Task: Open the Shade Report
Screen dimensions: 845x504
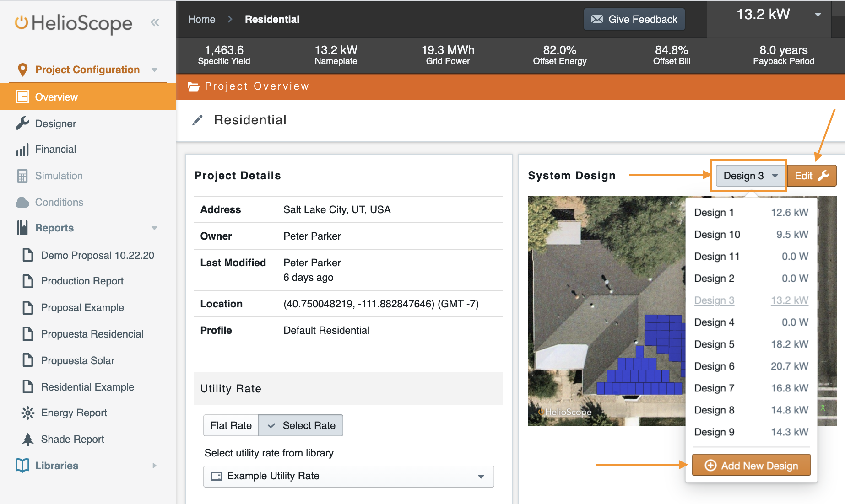Action: (73, 440)
